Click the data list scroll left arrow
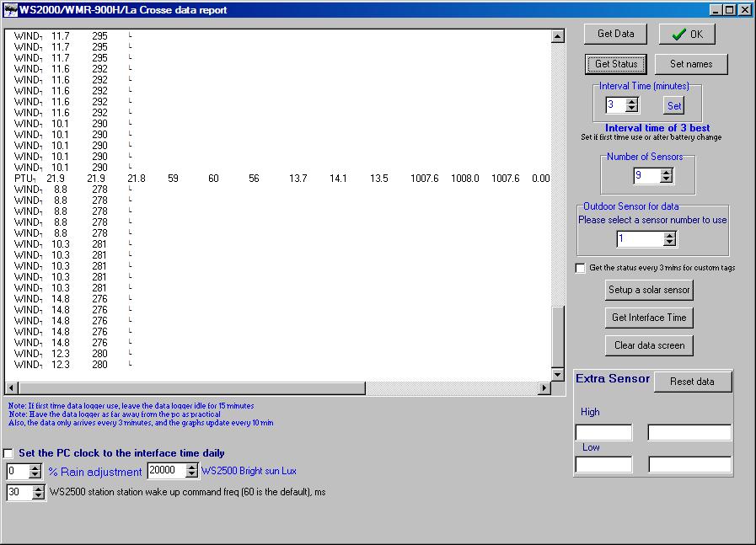The image size is (756, 545). [12, 387]
